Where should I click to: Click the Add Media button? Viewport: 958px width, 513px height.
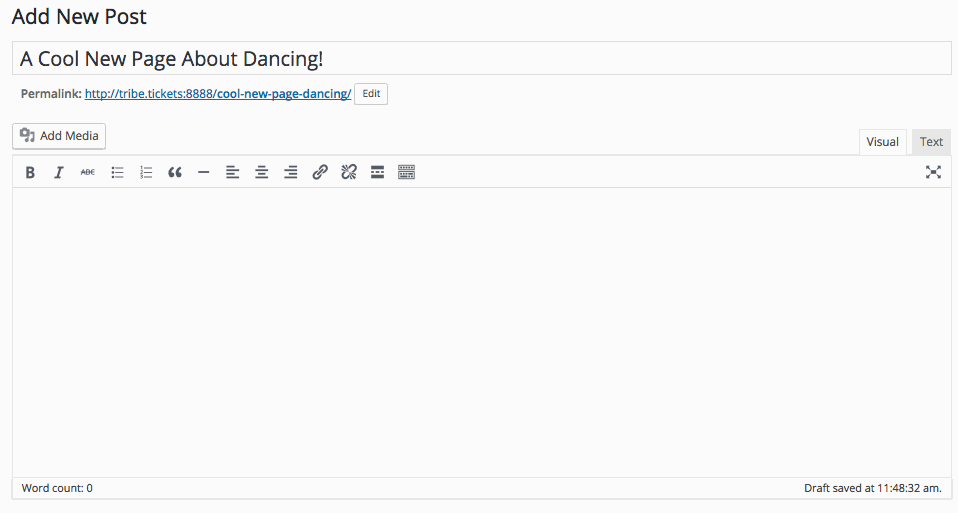(59, 136)
